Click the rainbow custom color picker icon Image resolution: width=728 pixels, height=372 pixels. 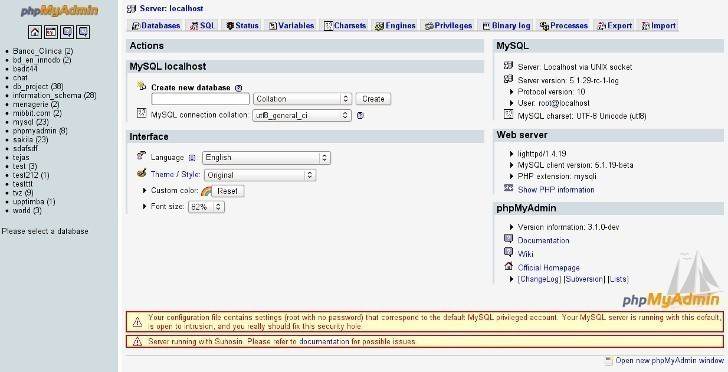click(x=206, y=191)
